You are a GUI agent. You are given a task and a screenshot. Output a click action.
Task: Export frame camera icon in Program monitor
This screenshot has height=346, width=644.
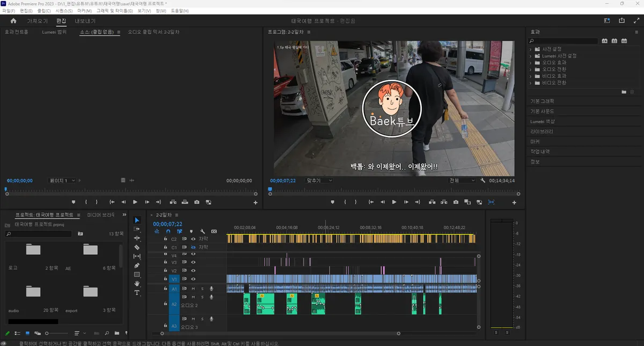[456, 202]
